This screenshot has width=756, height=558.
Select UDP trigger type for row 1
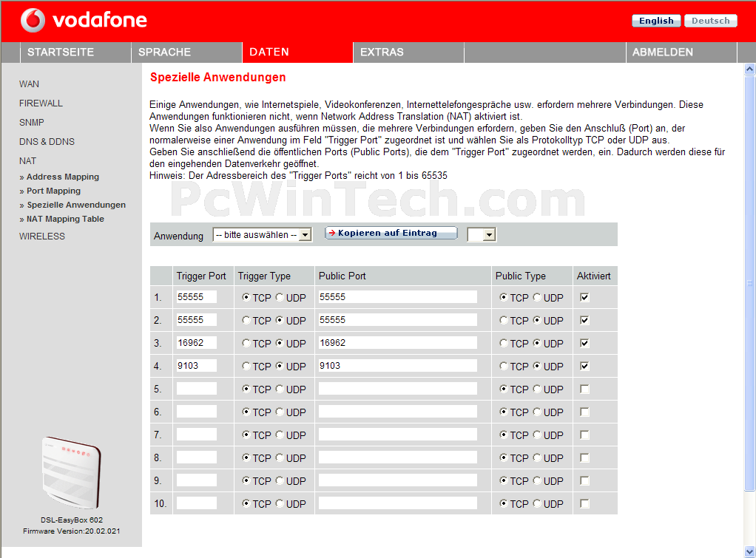pos(280,297)
